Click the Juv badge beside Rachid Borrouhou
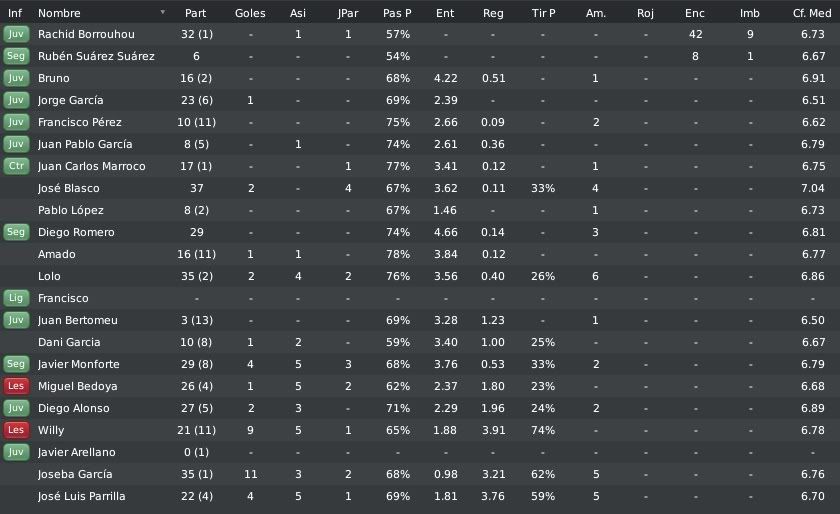840x514 pixels. [x=16, y=34]
